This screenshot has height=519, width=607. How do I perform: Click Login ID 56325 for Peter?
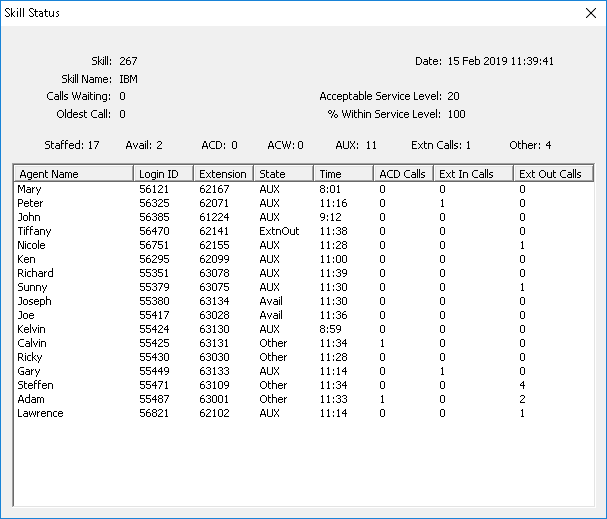tap(154, 202)
